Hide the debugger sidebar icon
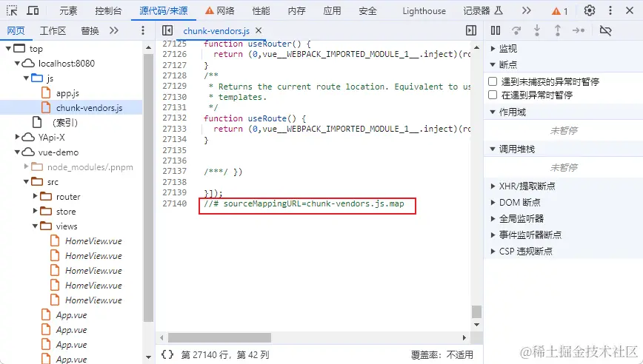The image size is (643, 364). (x=471, y=30)
